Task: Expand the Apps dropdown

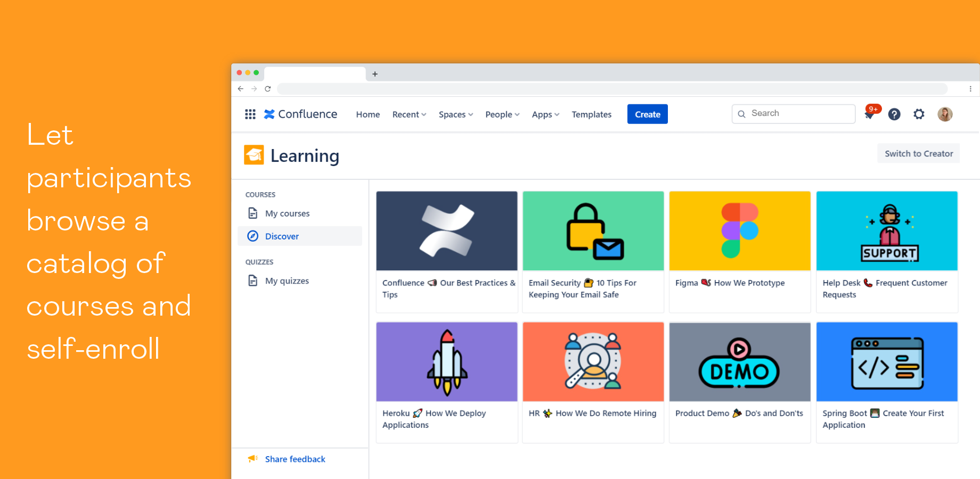Action: 545,114
